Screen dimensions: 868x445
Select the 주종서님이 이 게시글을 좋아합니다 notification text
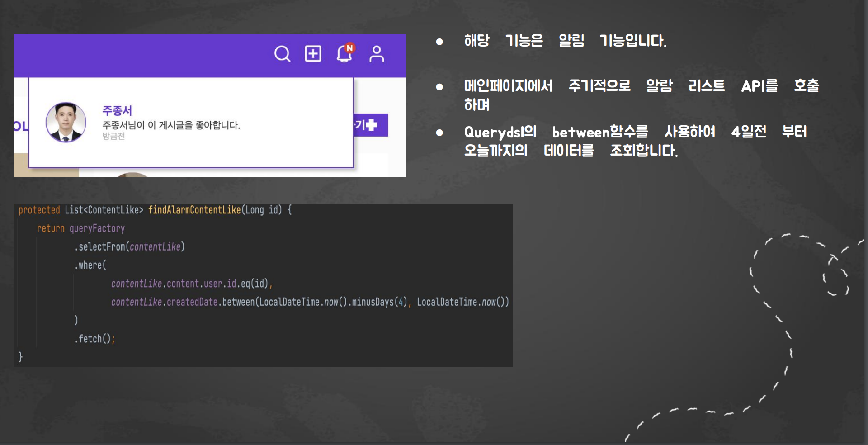point(171,125)
